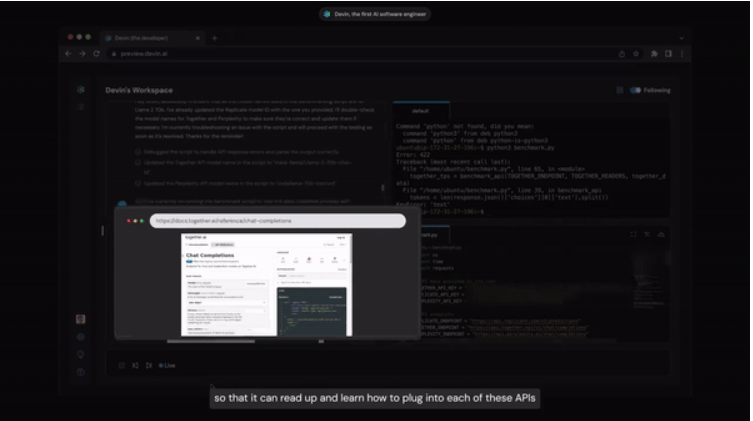Open the browser menu with three dots

pos(682,53)
